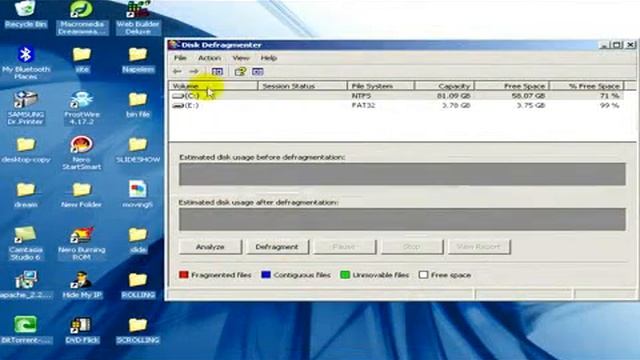Click the 3.75 GB free space value
The image size is (640, 360).
531,105
